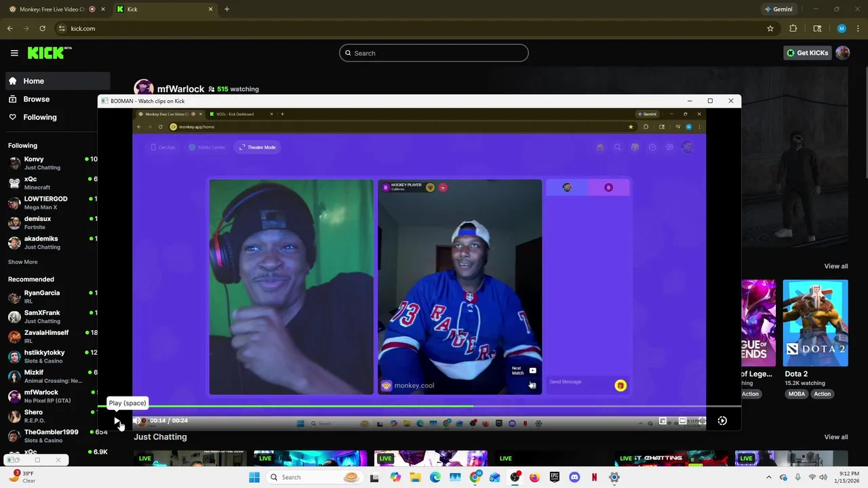Open the user profile avatar on Kick
Viewport: 868px width, 488px height.
coord(843,53)
